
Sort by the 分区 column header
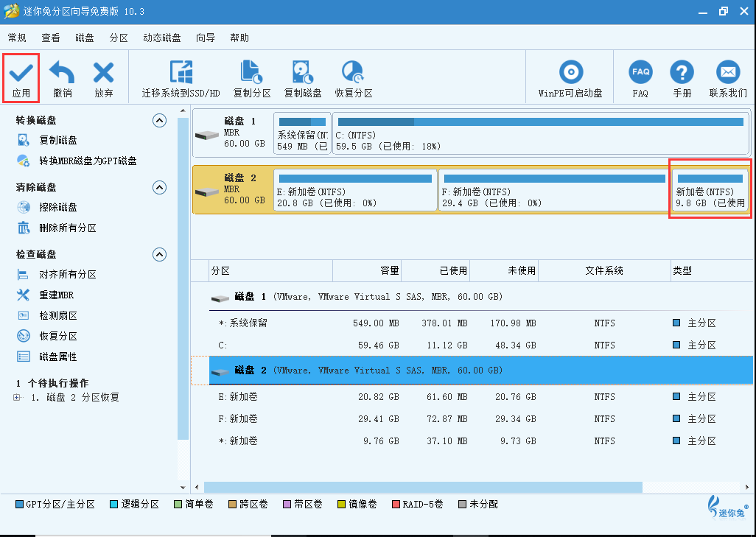coord(271,271)
